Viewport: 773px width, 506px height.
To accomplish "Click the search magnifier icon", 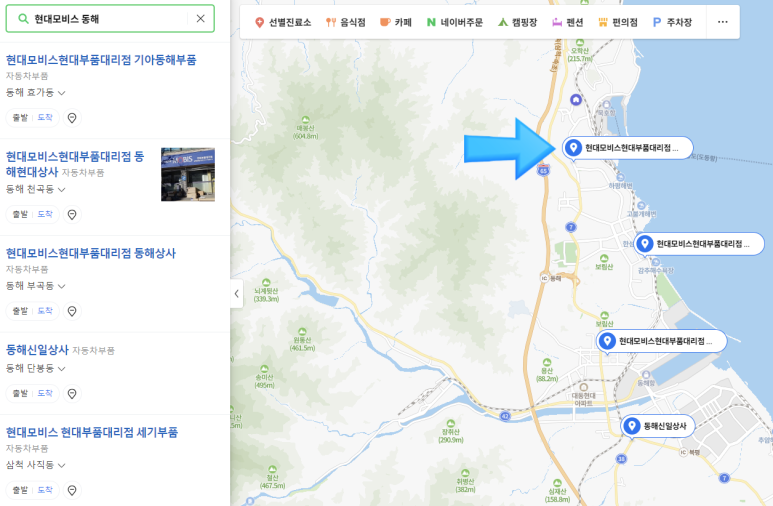I will (x=23, y=19).
